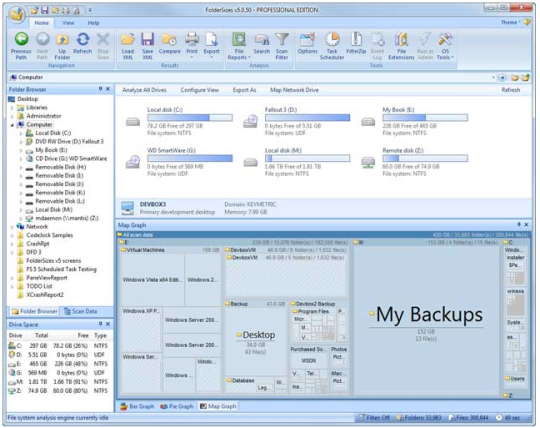Switch to the View ribbon tab
This screenshot has height=428, width=540.
click(x=68, y=23)
